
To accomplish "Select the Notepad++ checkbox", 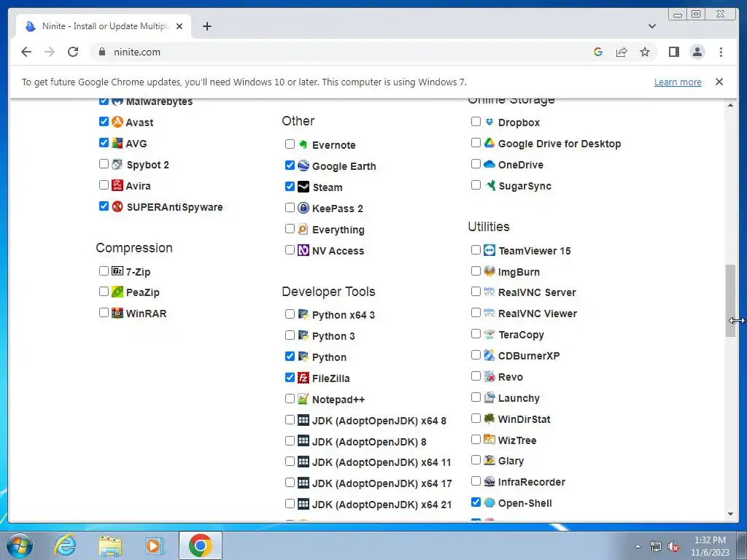I will (290, 399).
